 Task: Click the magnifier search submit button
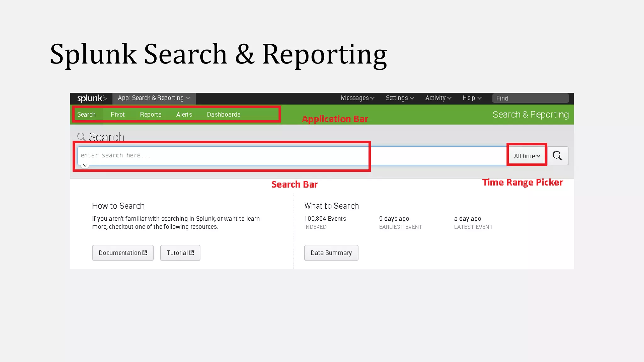point(558,156)
